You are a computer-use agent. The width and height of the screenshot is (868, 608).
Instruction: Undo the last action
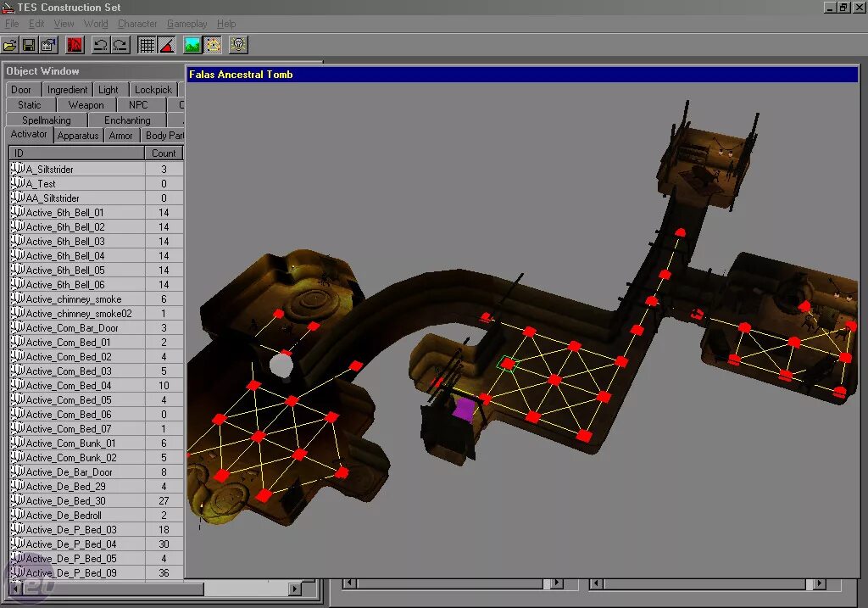tap(101, 45)
